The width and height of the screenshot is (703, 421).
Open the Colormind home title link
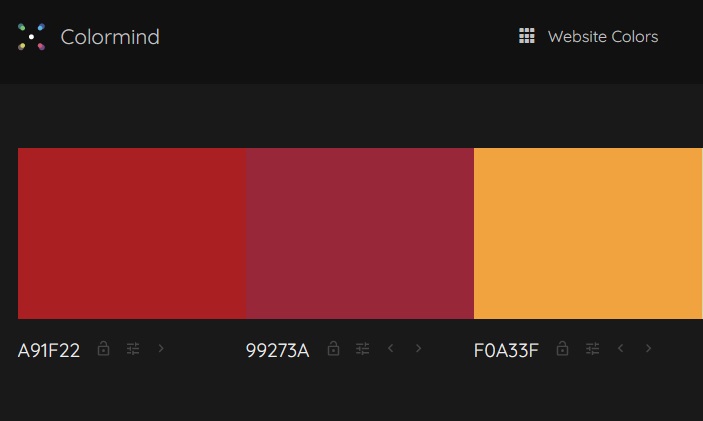(110, 37)
